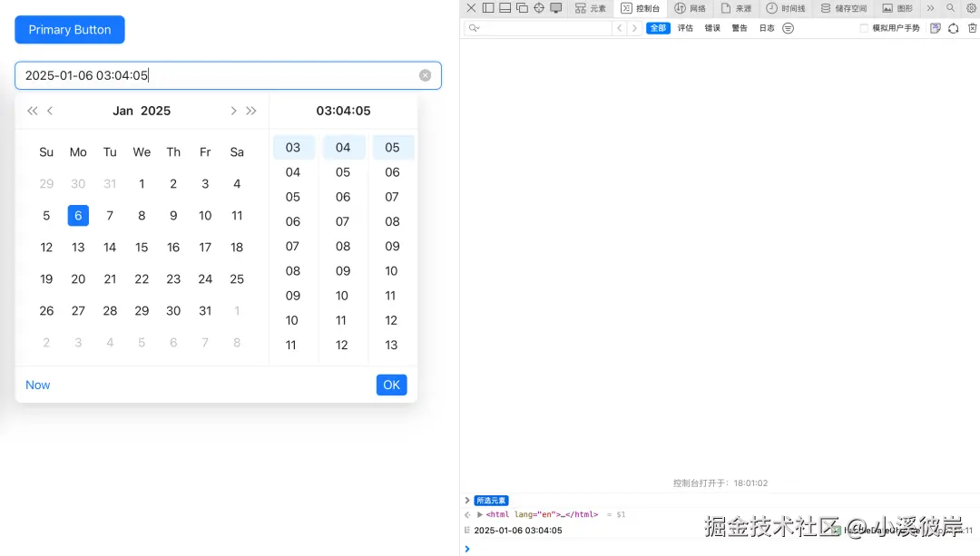Select the 错误 console filter
This screenshot has height=556, width=980.
point(711,28)
